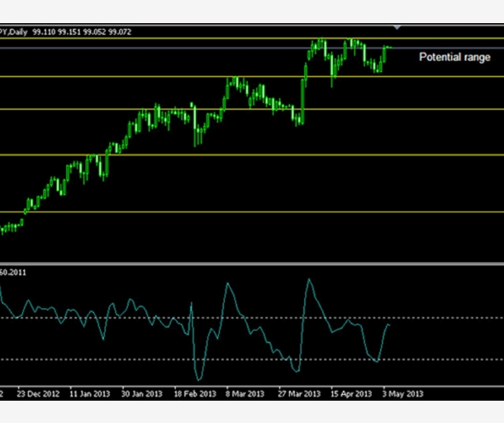The height and width of the screenshot is (423, 504).
Task: Select the 23 Dec 2012 date label
Action: [x=38, y=394]
